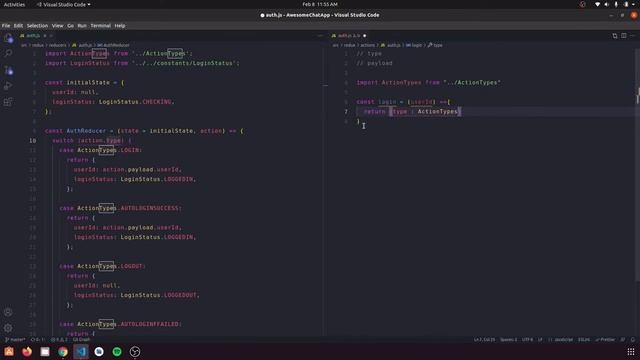
Task: Click 'ActionTypes' on line 7 of right editor
Action: click(438, 111)
